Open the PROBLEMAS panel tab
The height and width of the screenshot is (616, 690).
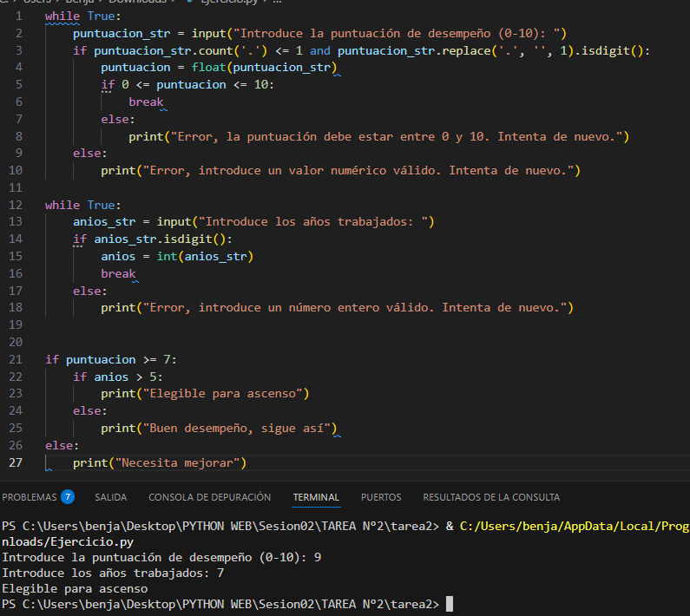pyautogui.click(x=30, y=497)
